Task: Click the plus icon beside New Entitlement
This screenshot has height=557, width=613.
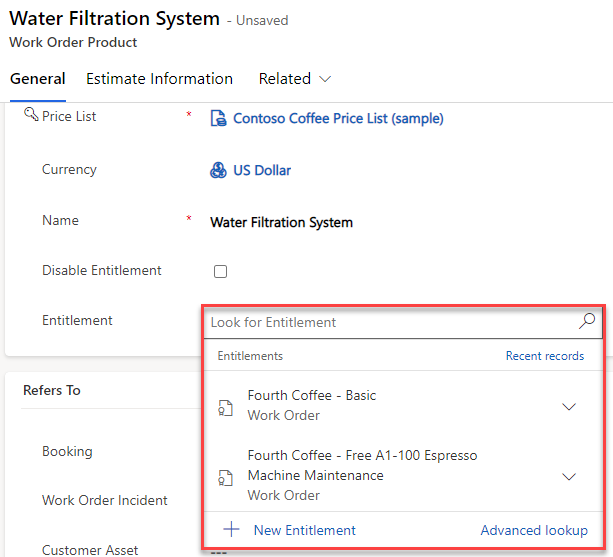Action: [231, 529]
